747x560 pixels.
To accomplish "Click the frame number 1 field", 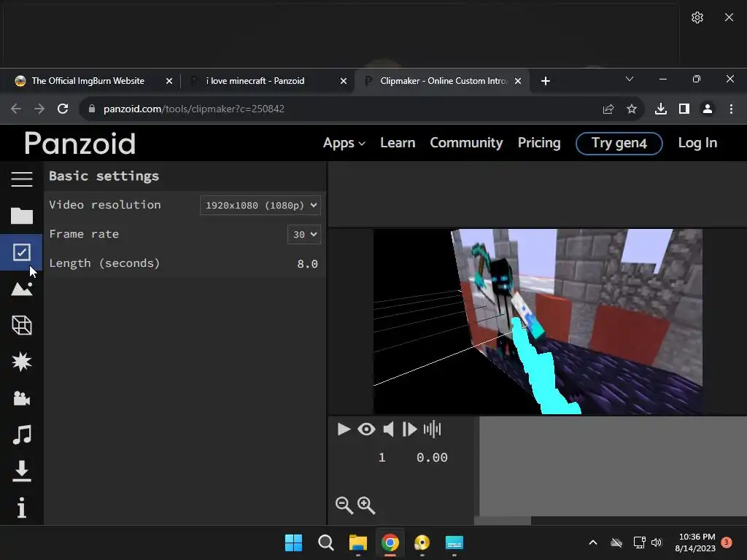I will pos(382,458).
